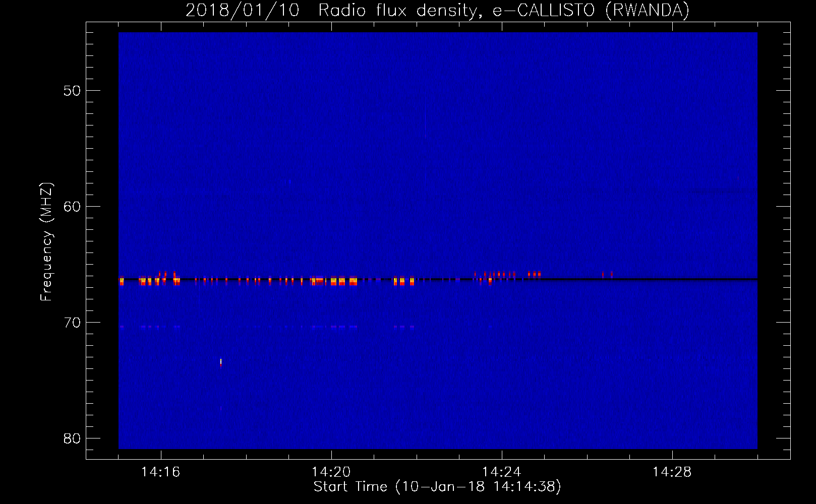The width and height of the screenshot is (816, 504).
Task: Click the 14:20 time tick label
Action: click(331, 472)
